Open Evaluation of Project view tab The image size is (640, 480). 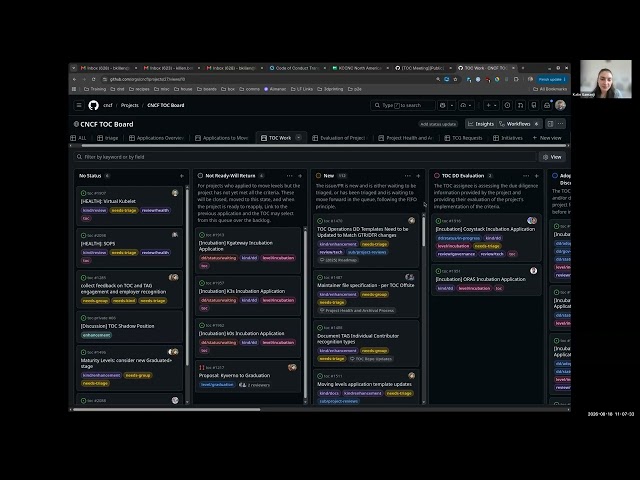pos(340,138)
